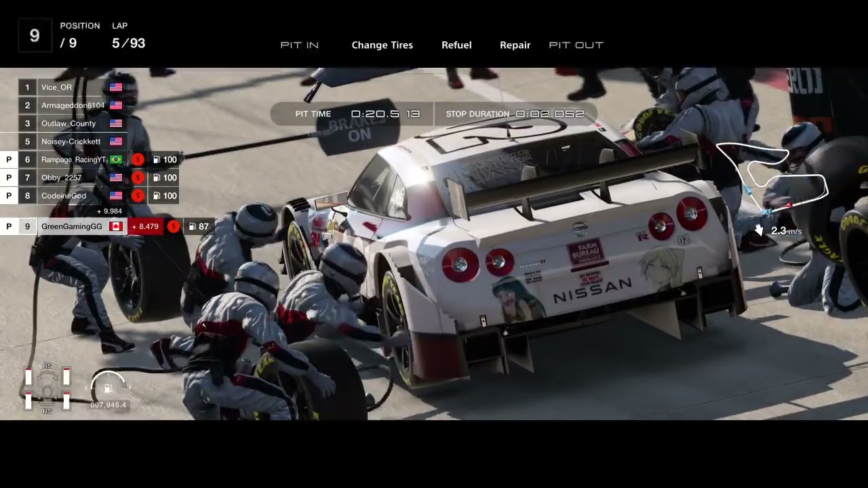Click the front-left tire wear bar

28,377
